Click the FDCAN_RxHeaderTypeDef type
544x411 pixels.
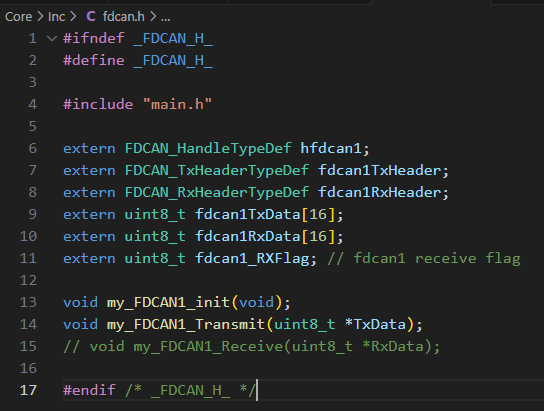coord(216,192)
